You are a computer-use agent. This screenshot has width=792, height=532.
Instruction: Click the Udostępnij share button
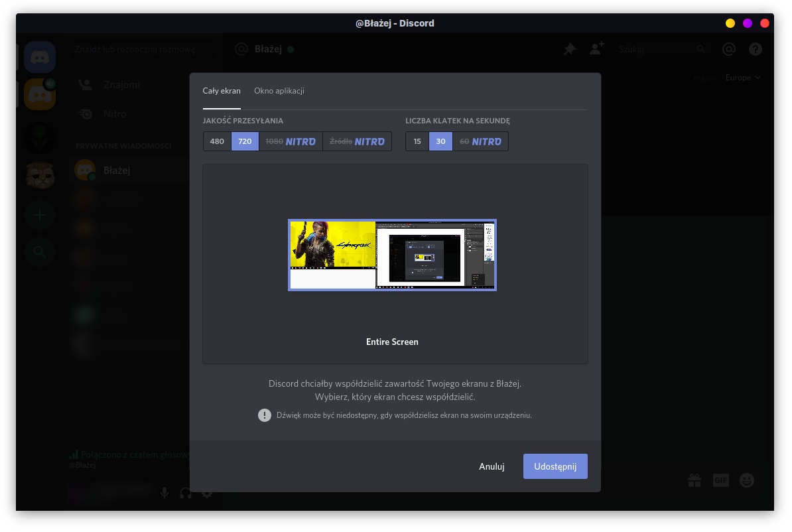click(x=555, y=466)
